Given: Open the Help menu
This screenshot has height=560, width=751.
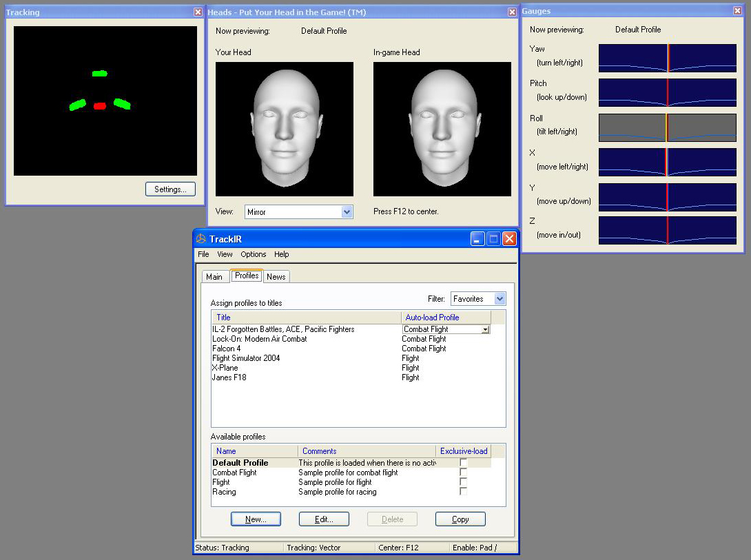Looking at the screenshot, I should pos(282,254).
